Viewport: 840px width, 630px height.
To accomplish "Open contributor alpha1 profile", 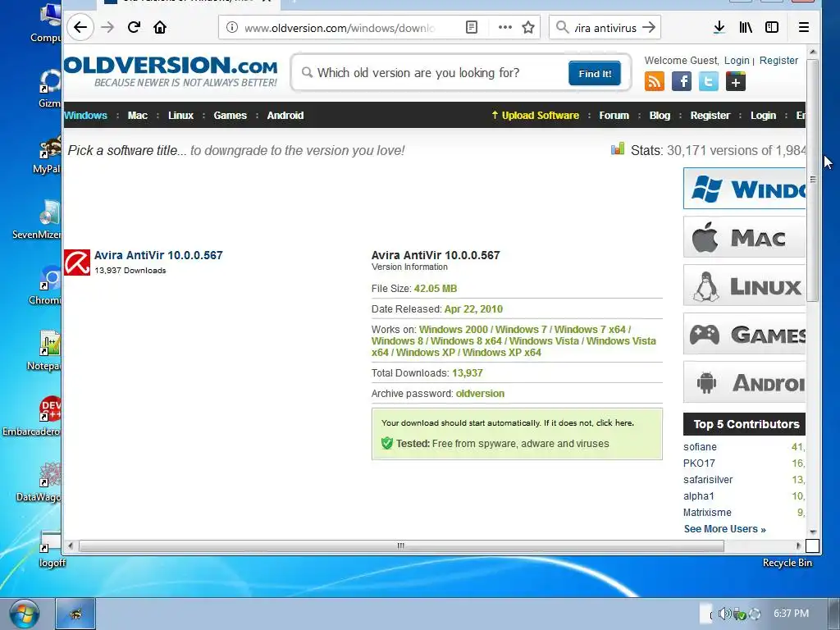I will pos(699,496).
